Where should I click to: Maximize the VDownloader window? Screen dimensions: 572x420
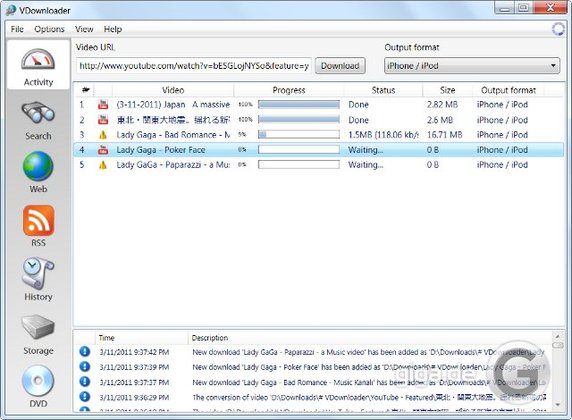click(x=523, y=7)
